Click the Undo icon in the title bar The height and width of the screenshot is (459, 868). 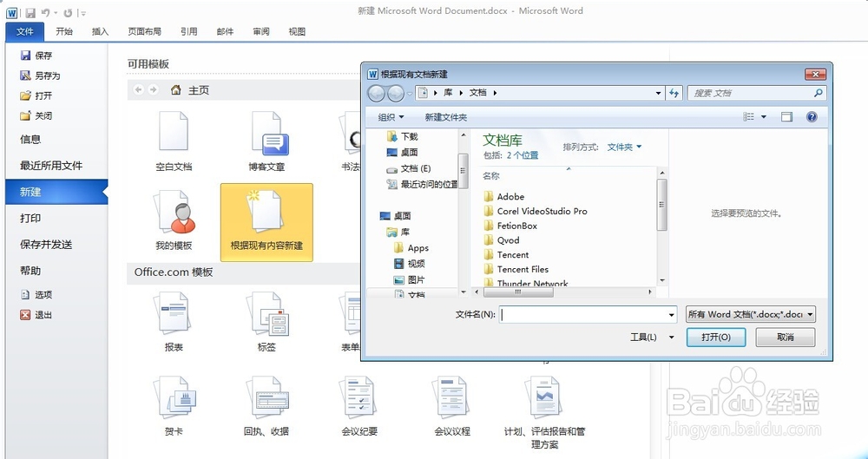tap(46, 12)
